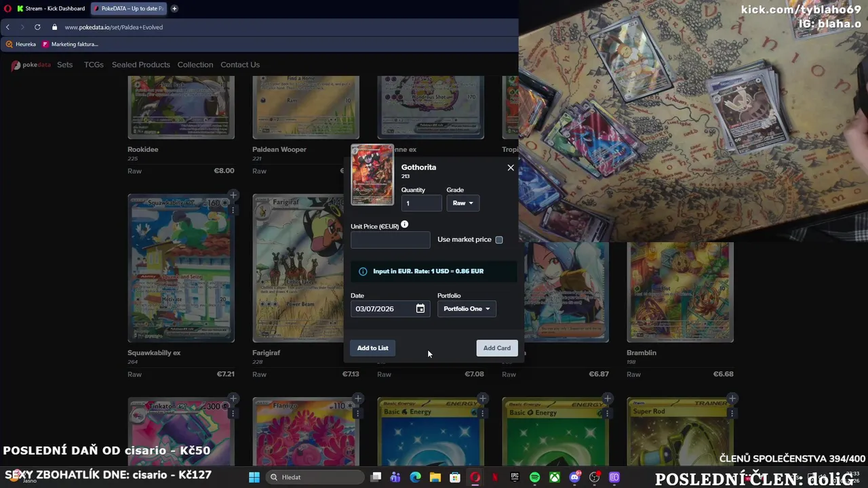
Task: Open the Portfolio One dropdown
Action: click(x=467, y=309)
